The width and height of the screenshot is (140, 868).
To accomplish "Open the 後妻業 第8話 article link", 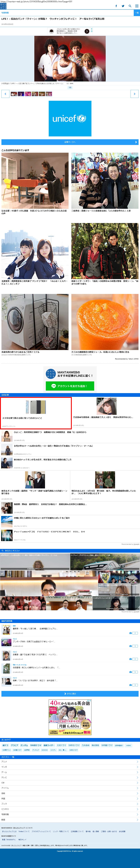I will coord(50,504).
